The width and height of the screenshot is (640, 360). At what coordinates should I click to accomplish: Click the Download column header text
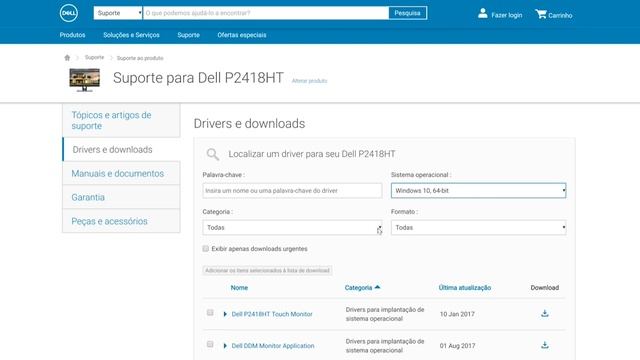click(x=544, y=288)
